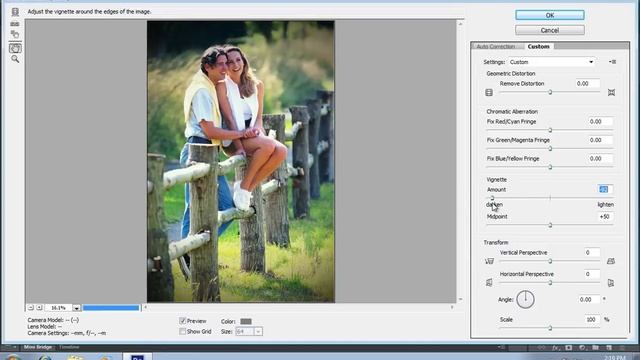Image resolution: width=640 pixels, height=360 pixels.
Task: Click the OK button
Action: click(550, 15)
